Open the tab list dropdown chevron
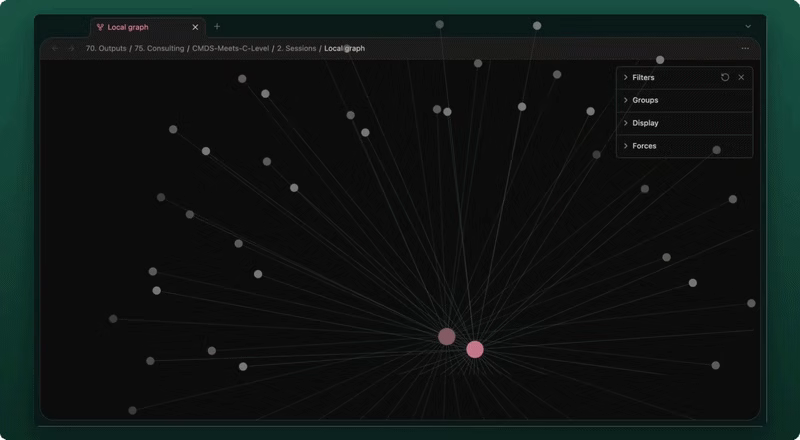The width and height of the screenshot is (800, 440). click(747, 27)
